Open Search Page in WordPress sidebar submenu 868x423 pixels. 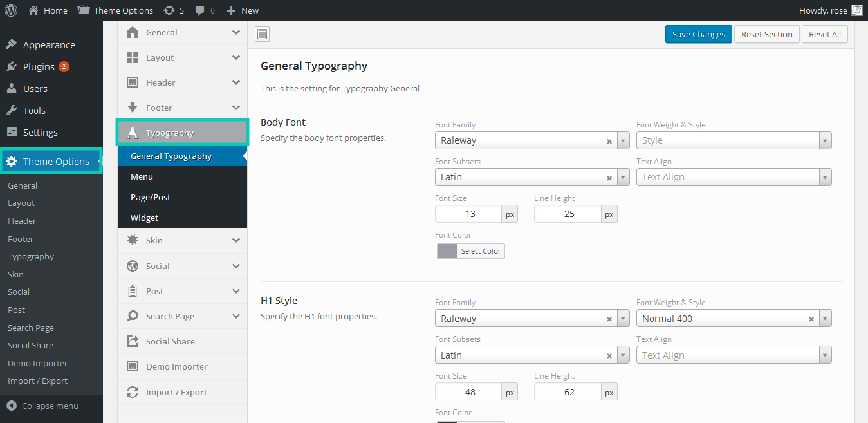(30, 328)
